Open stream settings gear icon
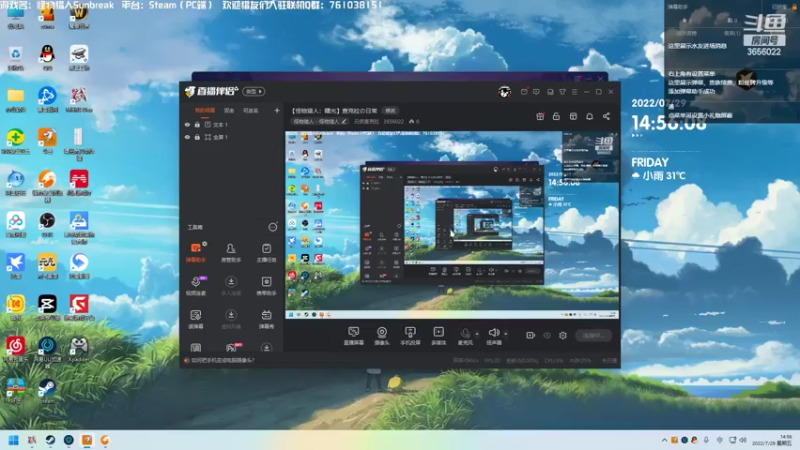 pyautogui.click(x=563, y=335)
